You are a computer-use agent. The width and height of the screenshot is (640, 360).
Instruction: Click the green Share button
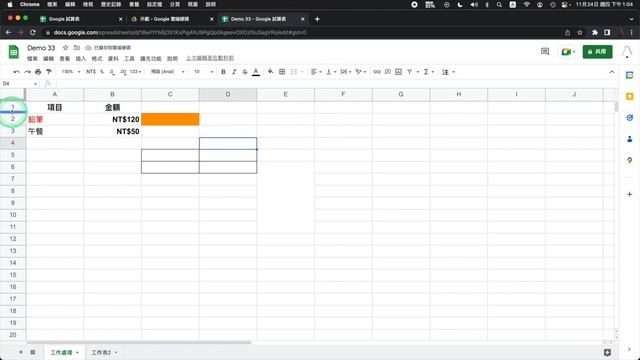pos(597,52)
